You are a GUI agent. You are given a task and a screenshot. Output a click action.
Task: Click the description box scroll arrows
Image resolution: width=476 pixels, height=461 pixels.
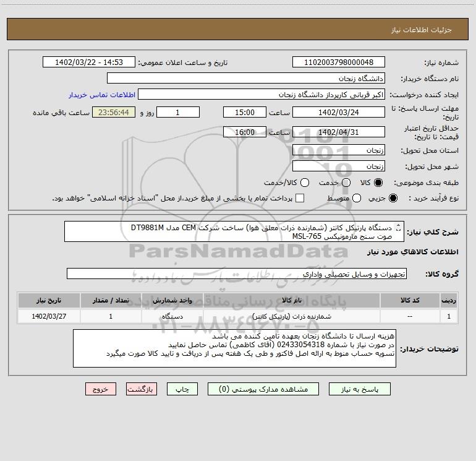point(399,227)
